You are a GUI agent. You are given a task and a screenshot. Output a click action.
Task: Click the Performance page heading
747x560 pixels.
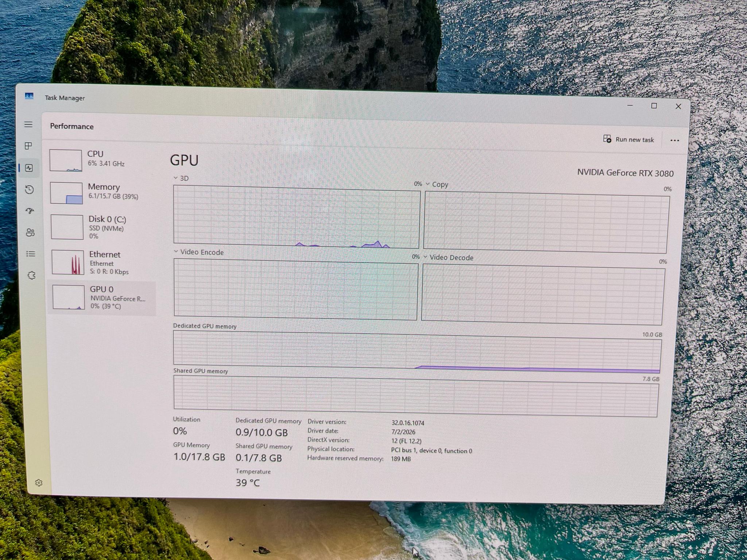[72, 126]
